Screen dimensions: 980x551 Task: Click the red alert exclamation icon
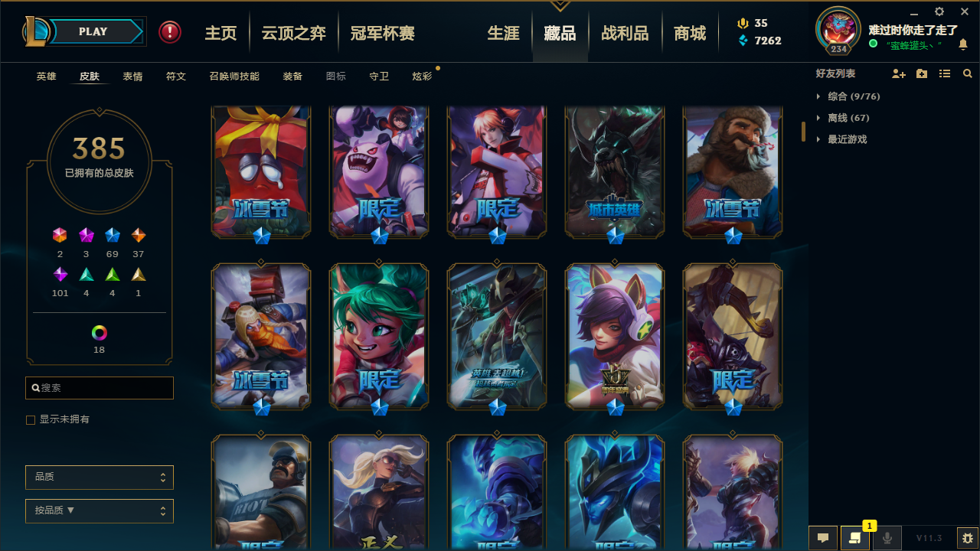click(170, 32)
